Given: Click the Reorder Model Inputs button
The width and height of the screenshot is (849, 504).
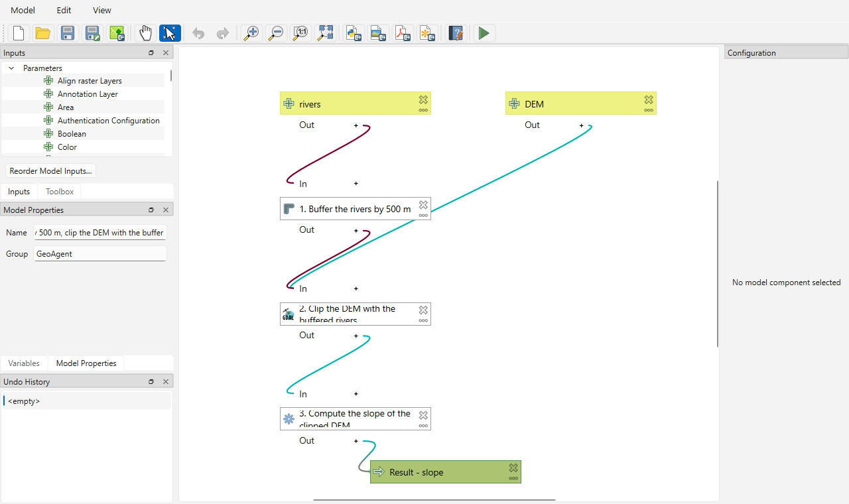Looking at the screenshot, I should 50,170.
